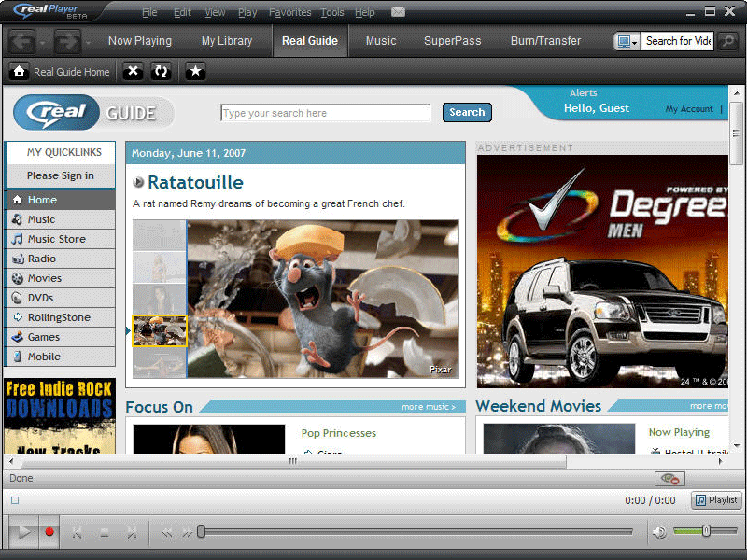Click the RealPlayer logo in title bar

coord(50,11)
